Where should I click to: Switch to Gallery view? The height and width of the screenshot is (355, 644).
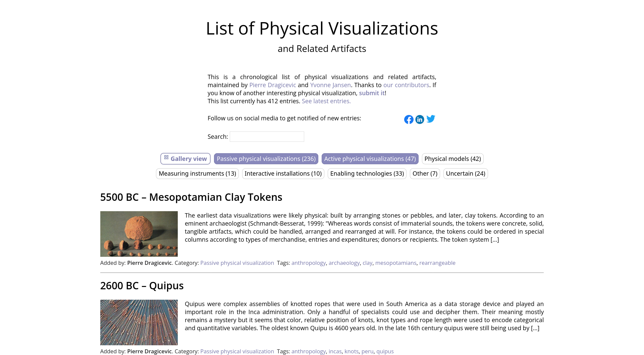185,159
